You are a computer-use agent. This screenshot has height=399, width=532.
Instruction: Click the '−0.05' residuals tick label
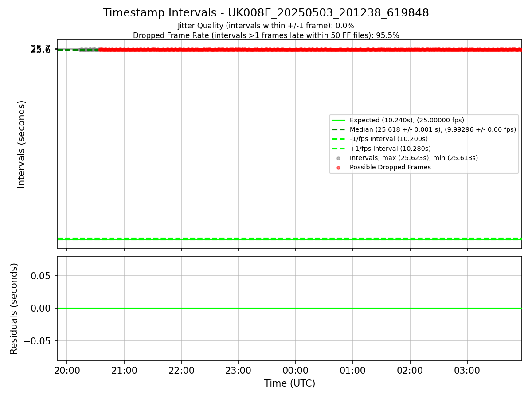(x=36, y=341)
